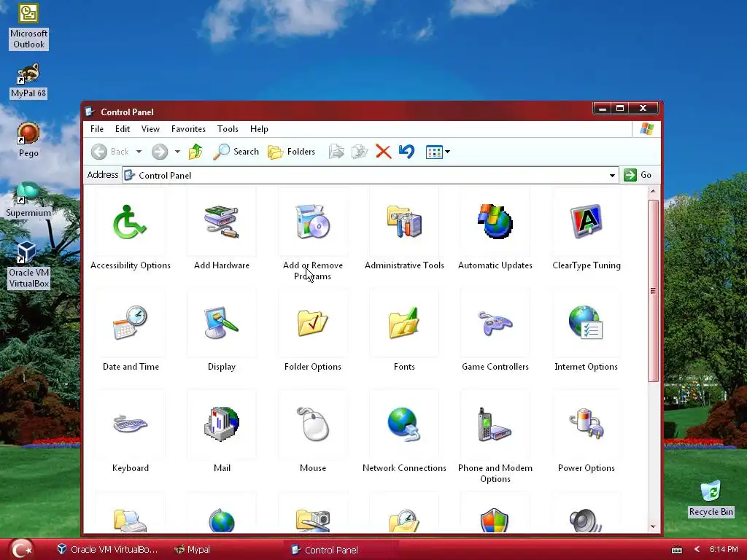Open Display settings icon
Screen dimensions: 747x560
click(222, 323)
